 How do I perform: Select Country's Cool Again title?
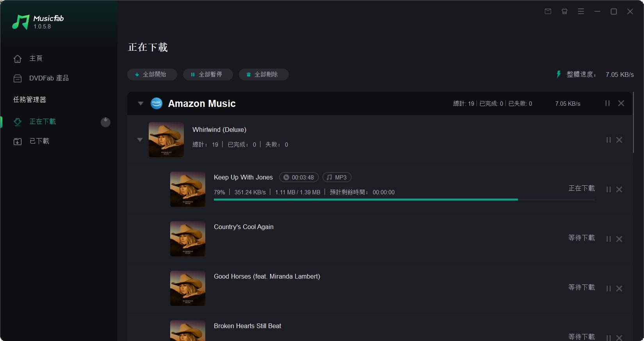(x=244, y=227)
